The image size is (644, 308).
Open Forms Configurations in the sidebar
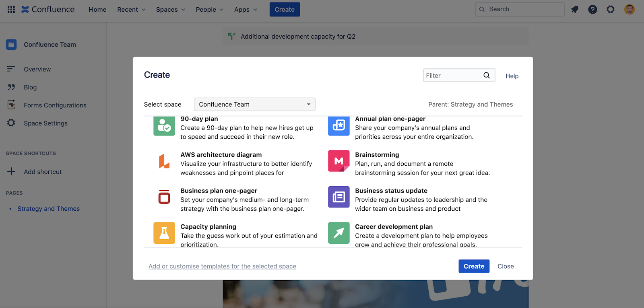click(x=55, y=105)
